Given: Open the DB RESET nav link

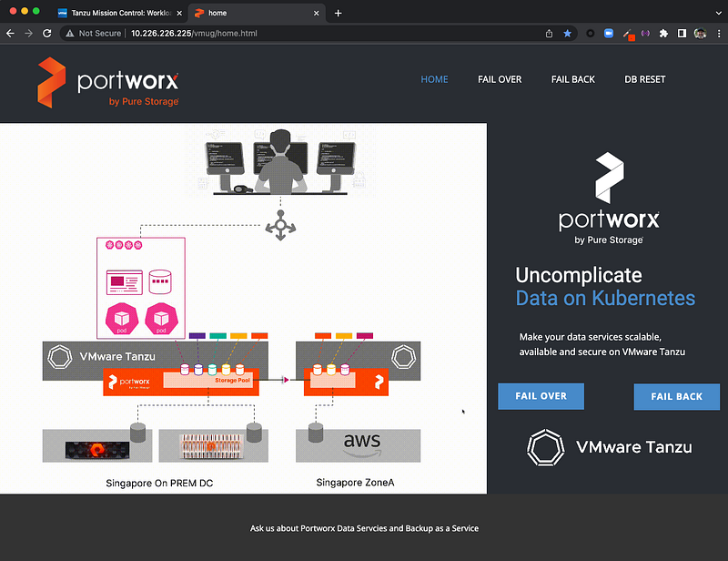Looking at the screenshot, I should click(644, 79).
